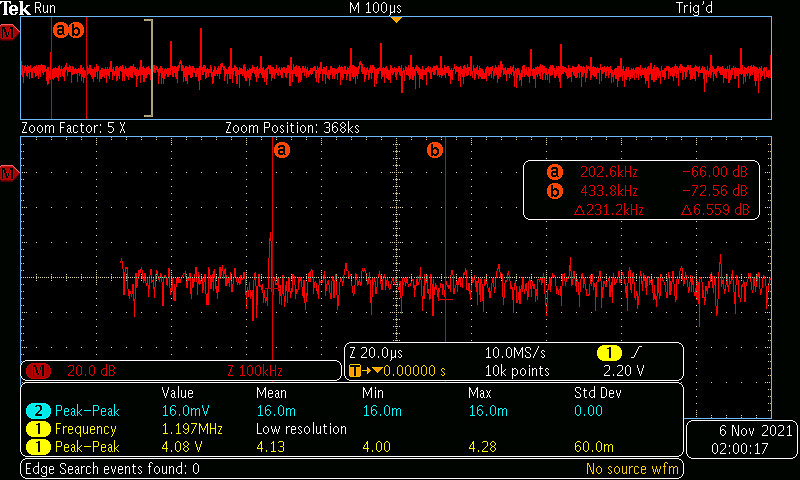Click the 10.0MS/s sample rate readout

click(x=515, y=352)
